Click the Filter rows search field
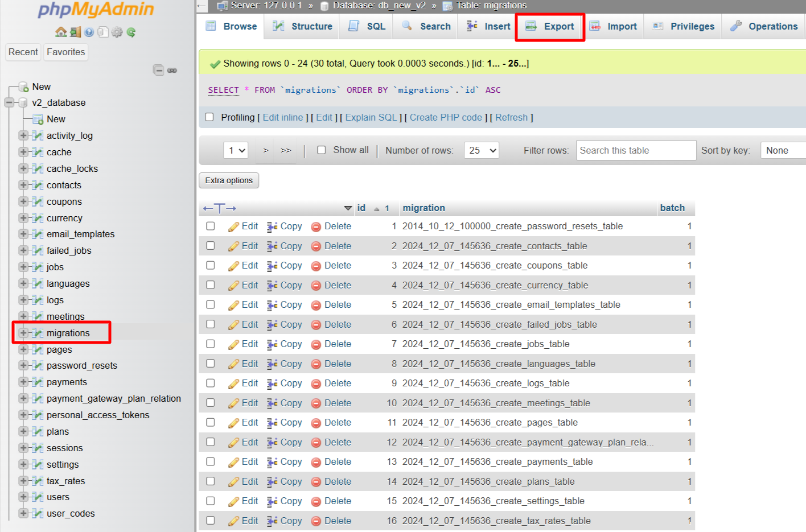The height and width of the screenshot is (532, 806). click(636, 150)
